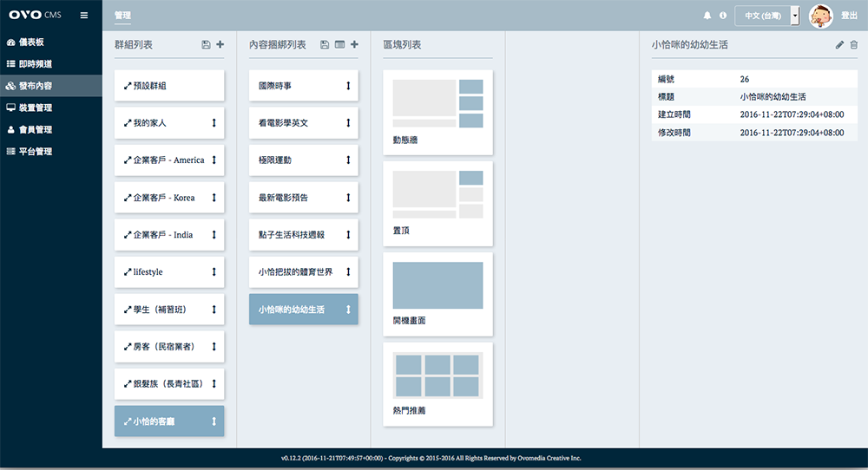Save the 群組列表 using the disk icon
868x470 pixels.
[206, 44]
